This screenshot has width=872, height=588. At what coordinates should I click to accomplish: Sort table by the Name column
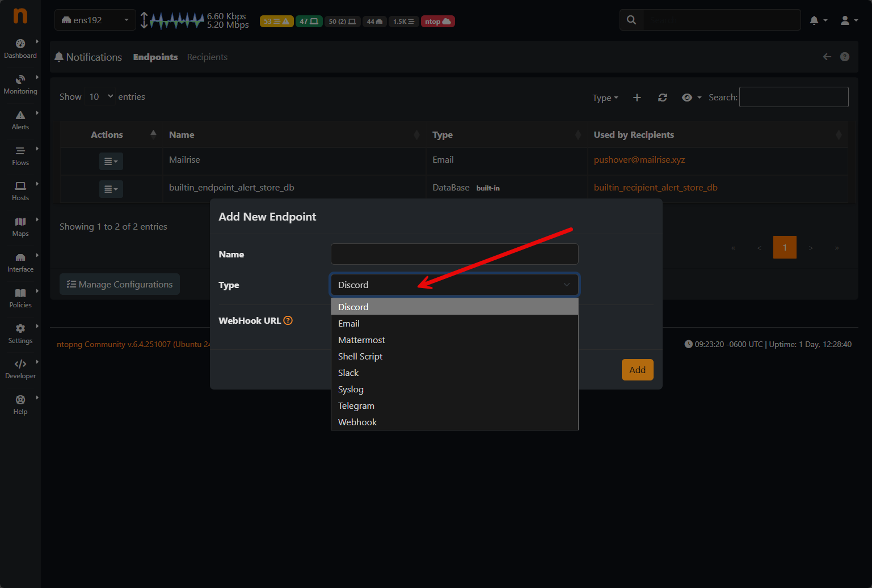pyautogui.click(x=294, y=135)
